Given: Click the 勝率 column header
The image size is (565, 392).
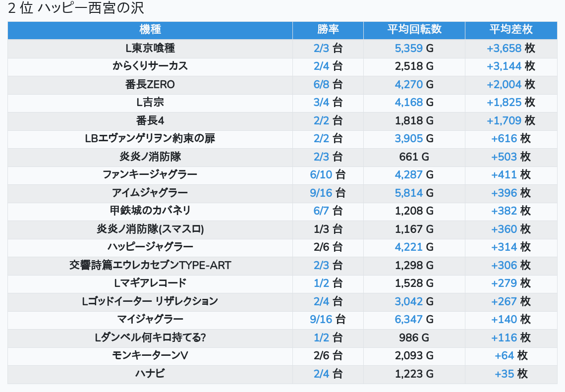Looking at the screenshot, I should click(x=328, y=30).
